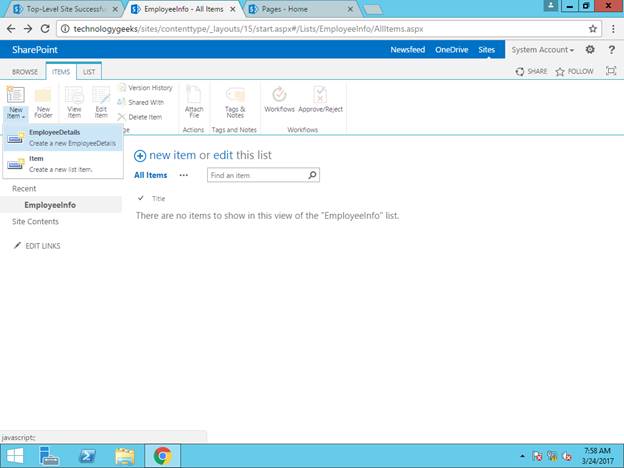The width and height of the screenshot is (624, 468).
Task: Switch to the LIST ribbon tab
Action: (x=89, y=72)
